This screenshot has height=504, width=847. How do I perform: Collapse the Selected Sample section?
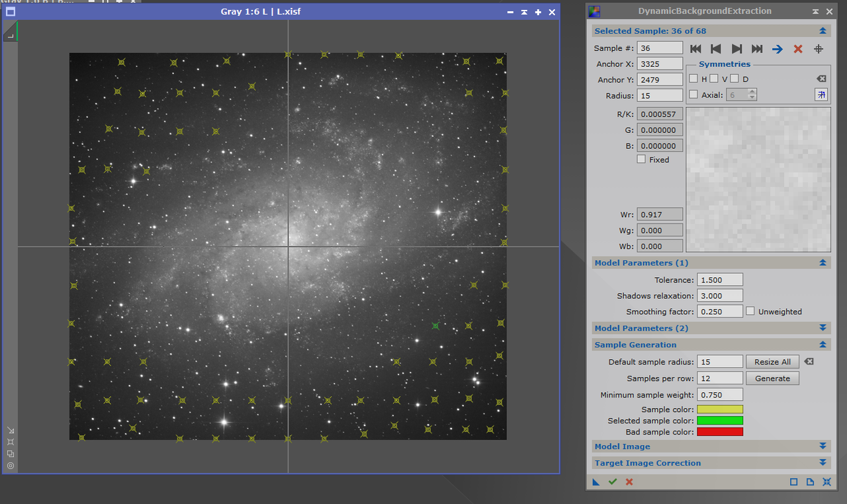coord(823,30)
